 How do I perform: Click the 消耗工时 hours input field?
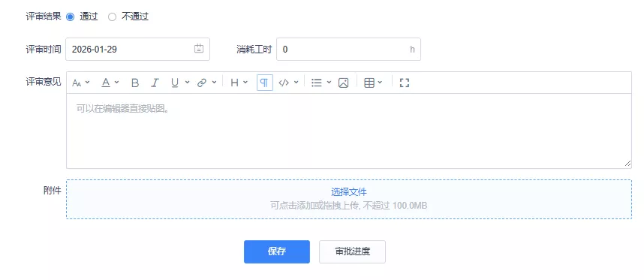point(348,50)
